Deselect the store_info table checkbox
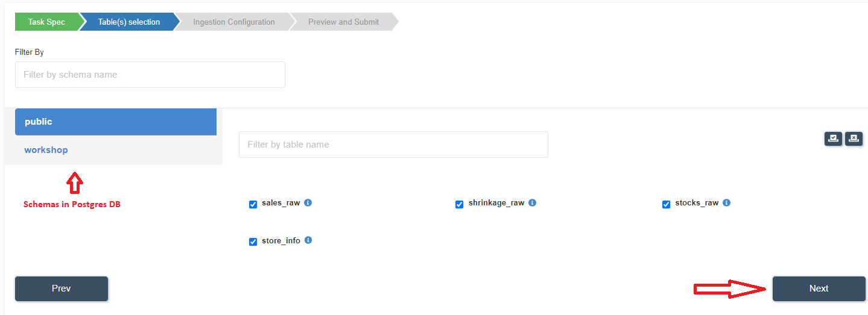The height and width of the screenshot is (315, 868). click(253, 242)
